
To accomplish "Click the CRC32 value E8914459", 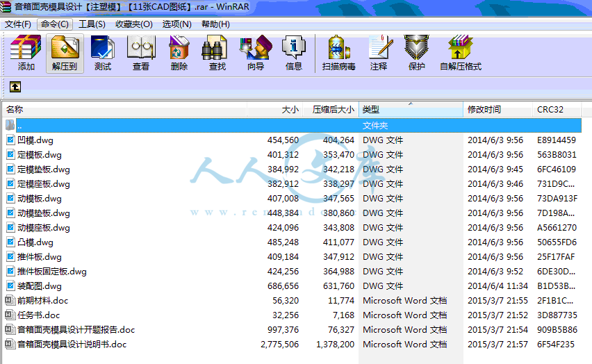I will pos(557,140).
